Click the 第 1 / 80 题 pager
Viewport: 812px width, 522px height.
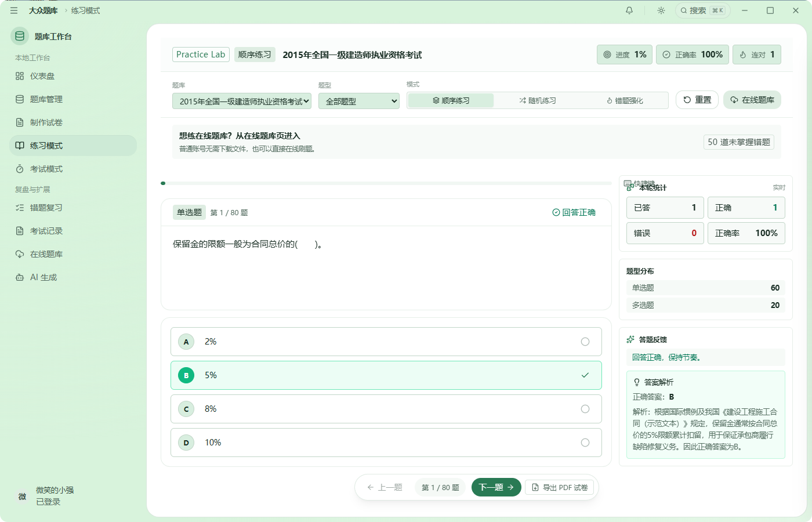pyautogui.click(x=440, y=487)
